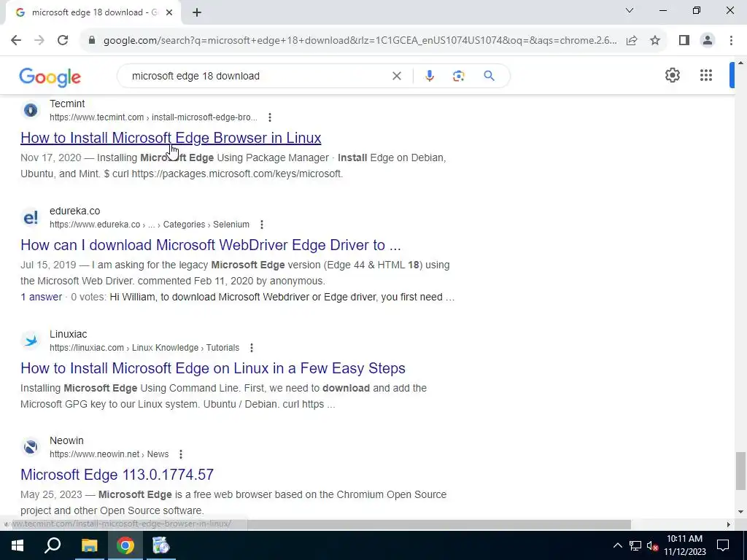Click the vertical page scrollbar thumb
The height and width of the screenshot is (560, 747).
(740, 470)
